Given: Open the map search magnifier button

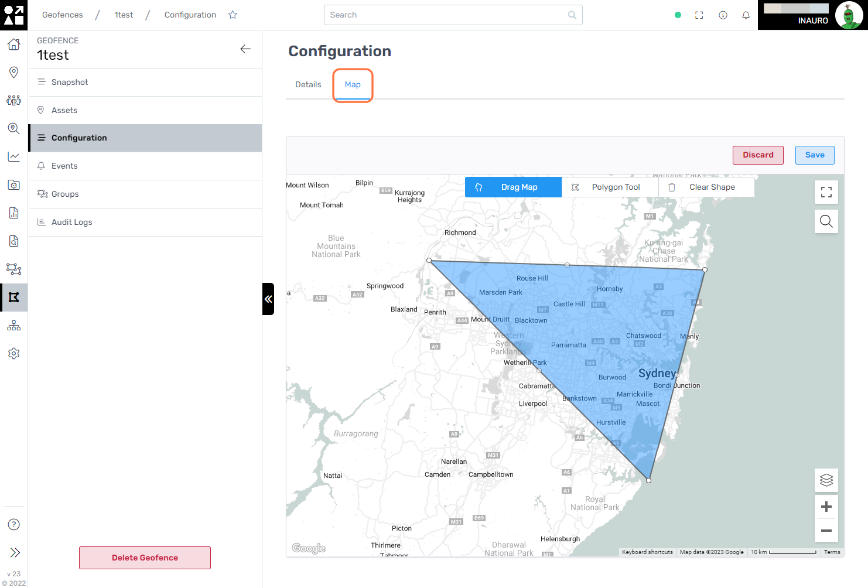Looking at the screenshot, I should (826, 221).
